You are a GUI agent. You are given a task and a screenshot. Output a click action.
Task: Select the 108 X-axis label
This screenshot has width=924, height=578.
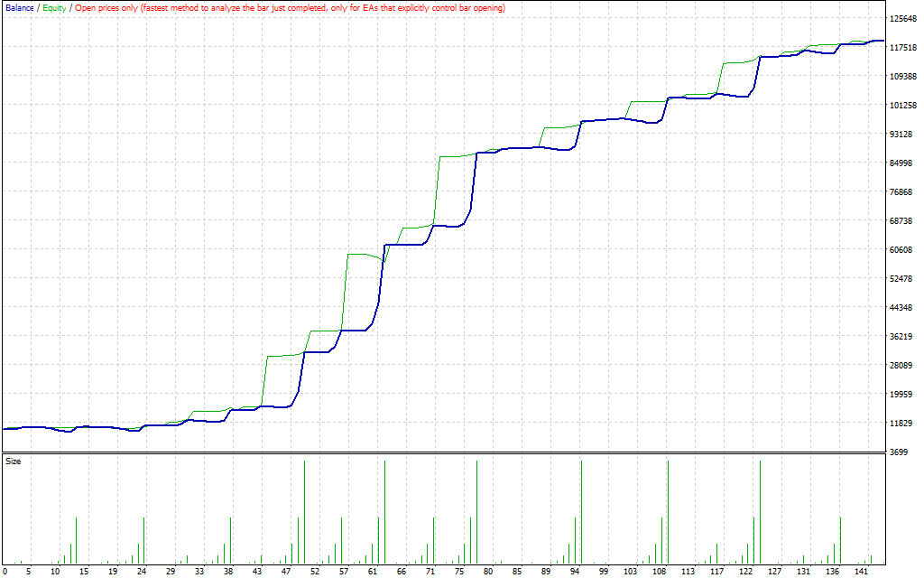pos(660,572)
